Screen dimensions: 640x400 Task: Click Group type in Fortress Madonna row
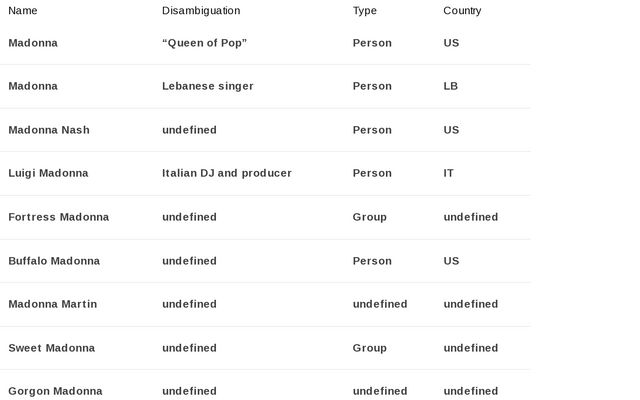point(369,217)
